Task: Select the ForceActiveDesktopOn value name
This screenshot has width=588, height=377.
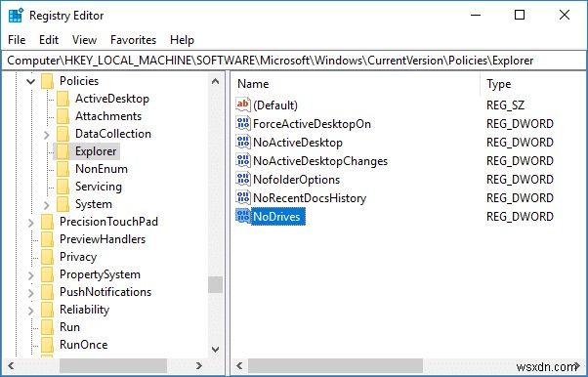Action: pos(312,124)
